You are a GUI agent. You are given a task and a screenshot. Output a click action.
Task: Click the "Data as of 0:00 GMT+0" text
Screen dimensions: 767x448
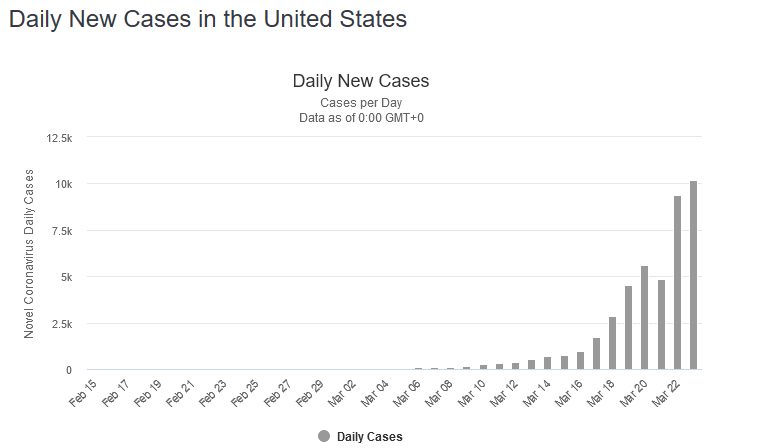[x=360, y=118]
